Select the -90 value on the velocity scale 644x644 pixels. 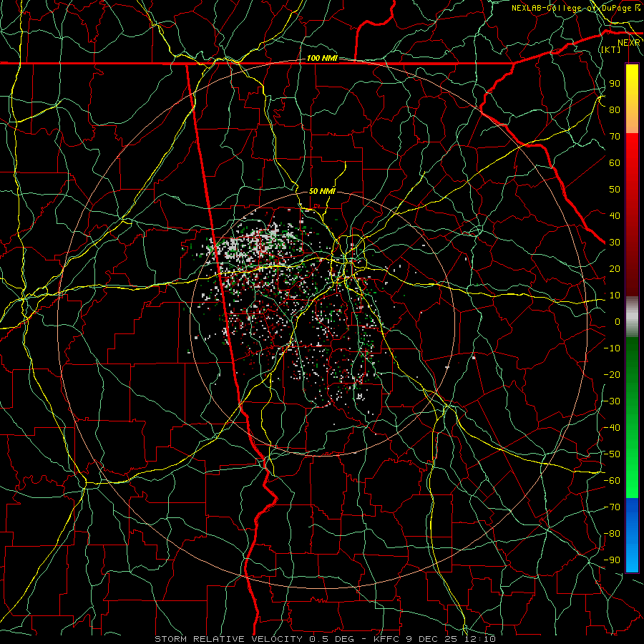612,560
